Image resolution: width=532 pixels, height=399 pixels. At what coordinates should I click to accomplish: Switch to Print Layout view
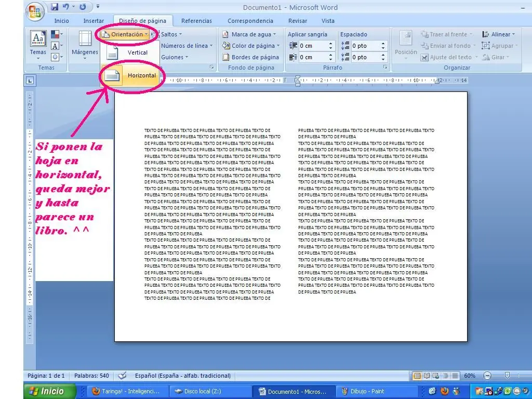tap(417, 376)
